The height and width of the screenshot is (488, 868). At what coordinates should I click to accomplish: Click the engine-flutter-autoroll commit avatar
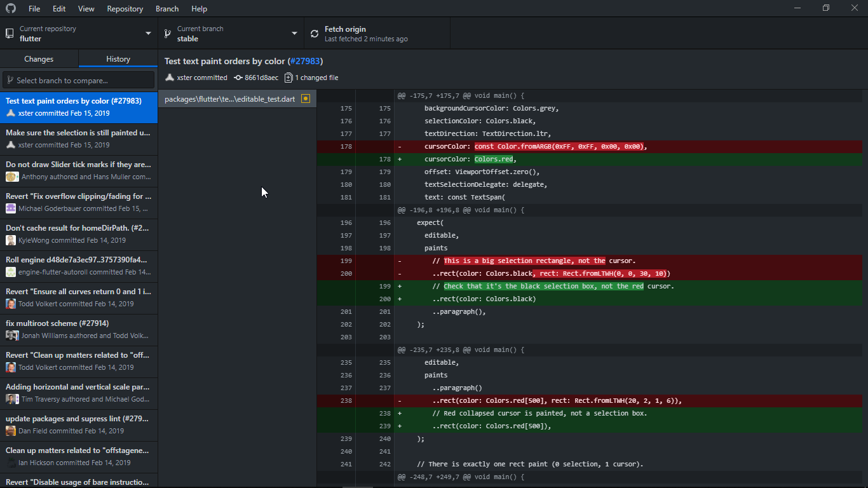[10, 272]
